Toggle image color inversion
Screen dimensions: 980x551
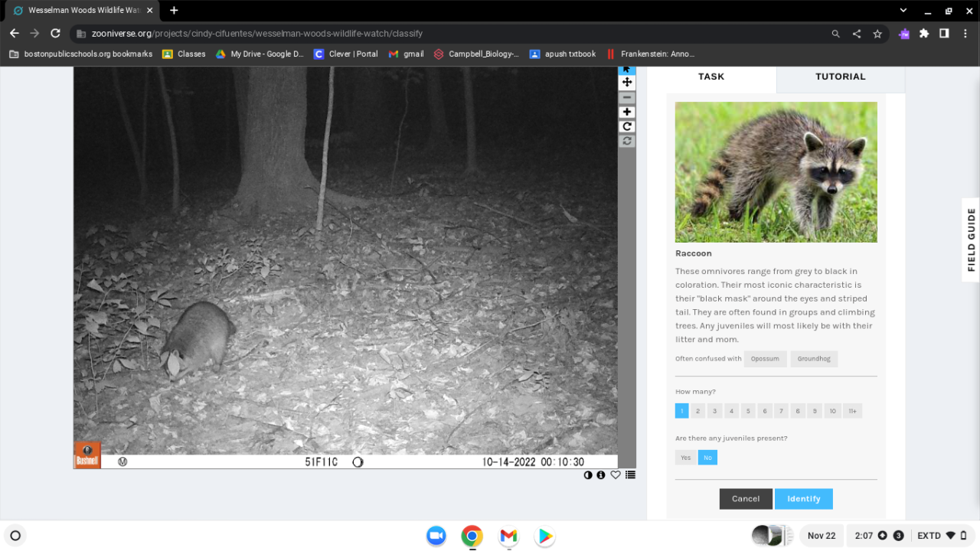588,475
